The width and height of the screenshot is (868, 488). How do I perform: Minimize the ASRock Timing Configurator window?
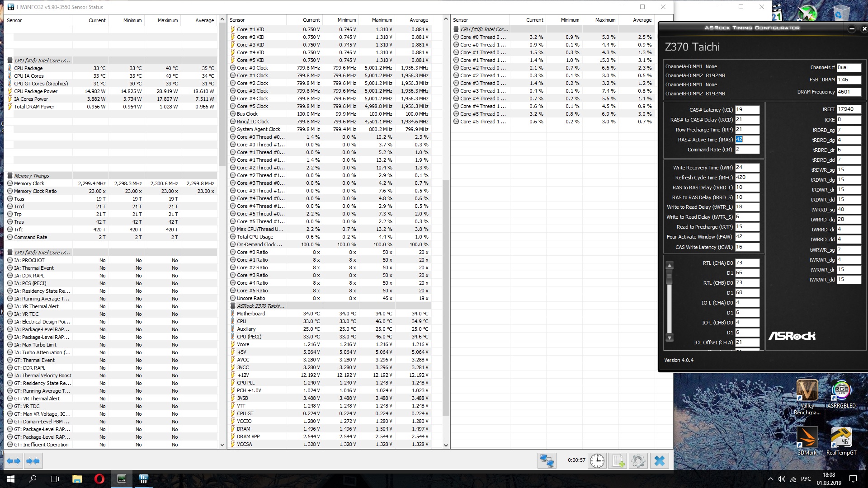pos(852,29)
